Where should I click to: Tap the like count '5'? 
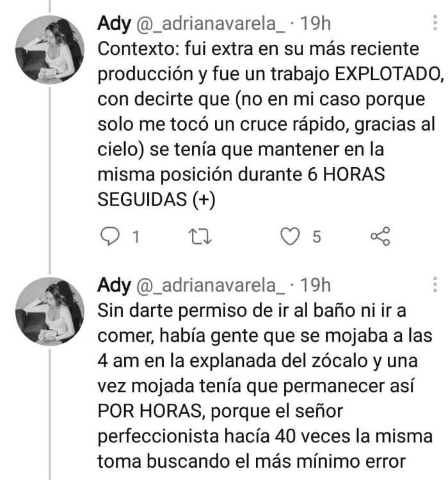[x=317, y=237]
